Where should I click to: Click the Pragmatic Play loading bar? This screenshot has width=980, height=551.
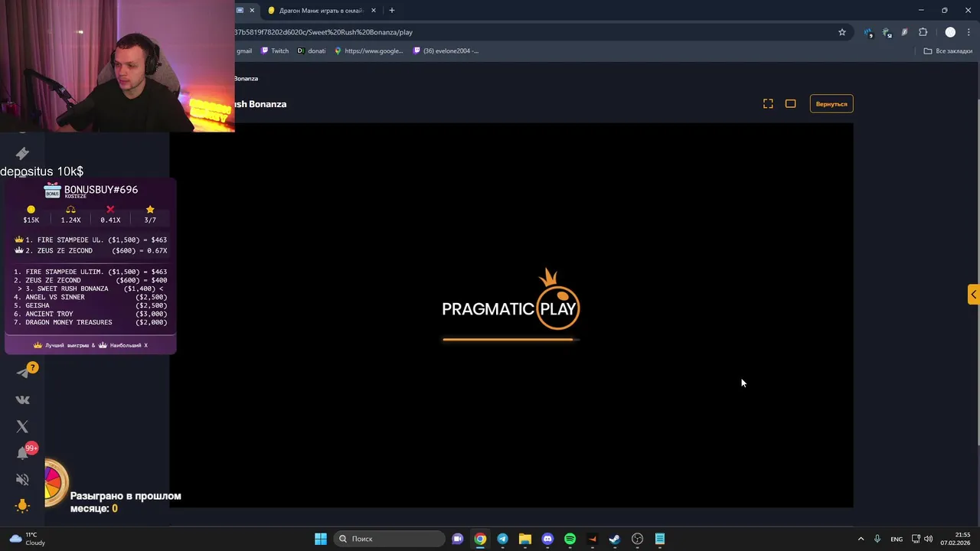(511, 339)
